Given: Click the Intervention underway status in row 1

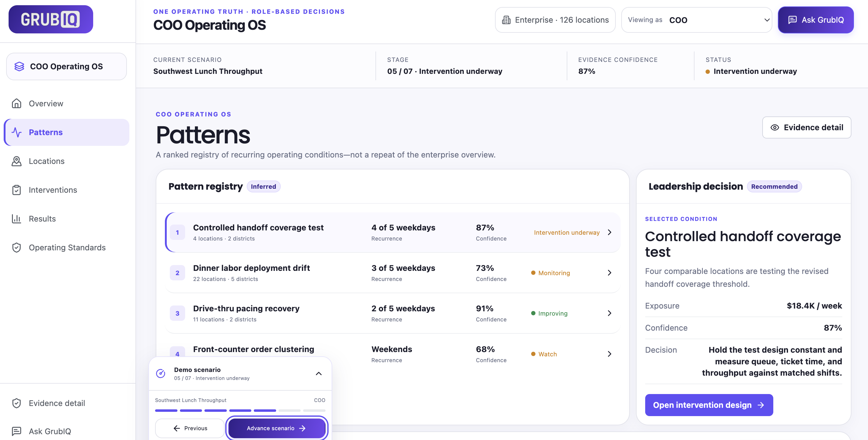Looking at the screenshot, I should click(566, 233).
